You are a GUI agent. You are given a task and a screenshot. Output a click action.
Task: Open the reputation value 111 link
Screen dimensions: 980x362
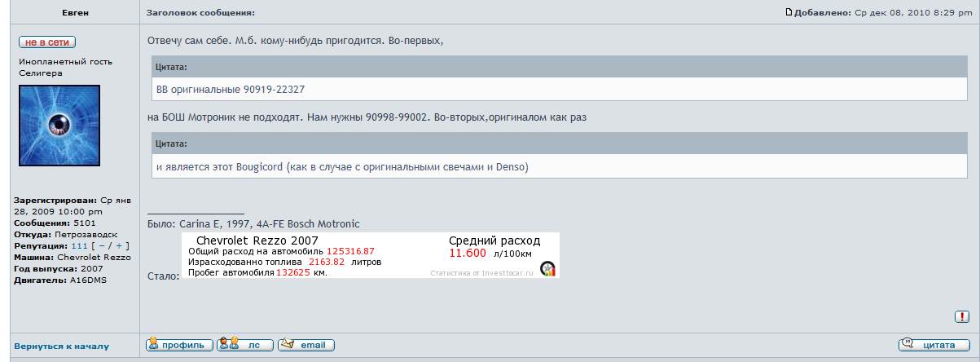point(79,245)
